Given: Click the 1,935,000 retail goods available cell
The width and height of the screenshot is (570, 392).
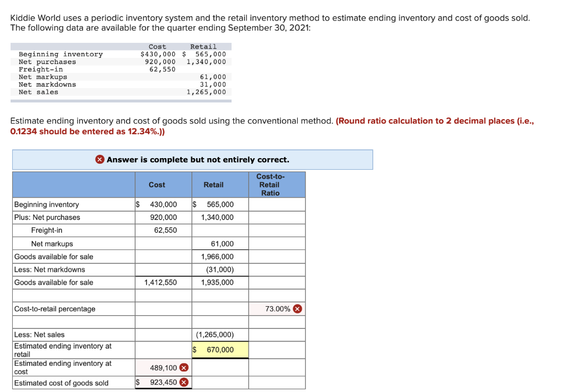Looking at the screenshot, I should (220, 282).
